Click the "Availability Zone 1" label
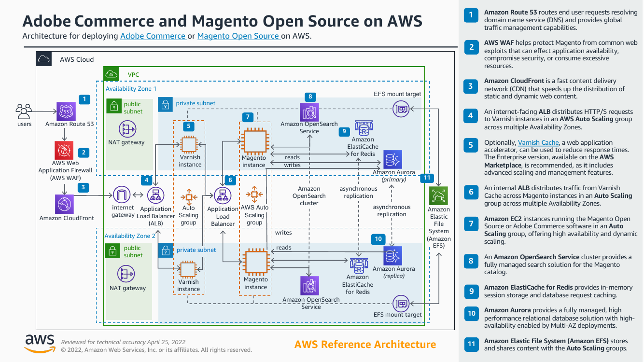Screen dimensions: 644x362 point(131,89)
